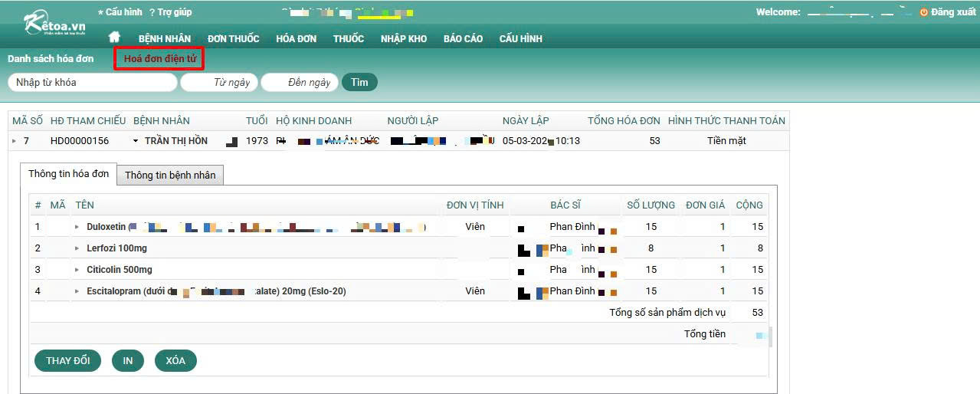Open Trợ giúp help in top bar
Image resolution: width=980 pixels, height=394 pixels.
coord(171,12)
